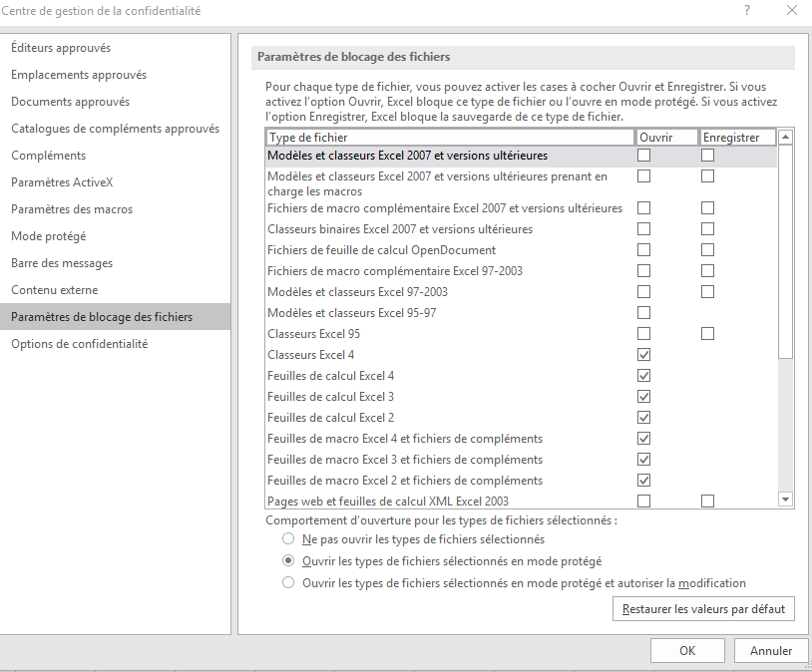Check Ouvrir for Excel 2007 macro-enabled workbooks
812x672 pixels.
click(643, 176)
